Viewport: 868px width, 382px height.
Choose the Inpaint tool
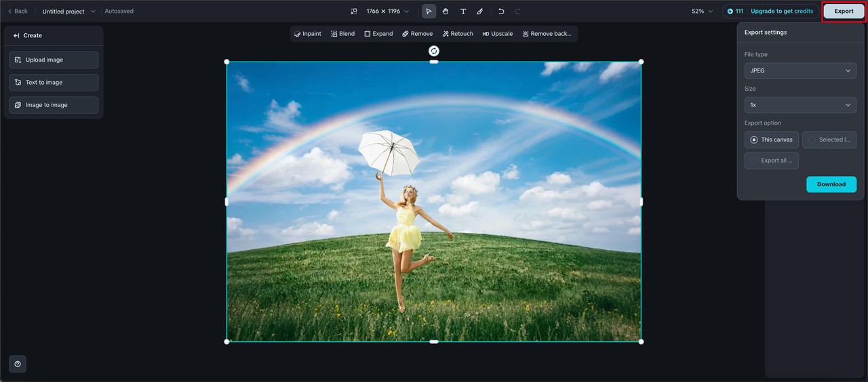click(x=308, y=34)
